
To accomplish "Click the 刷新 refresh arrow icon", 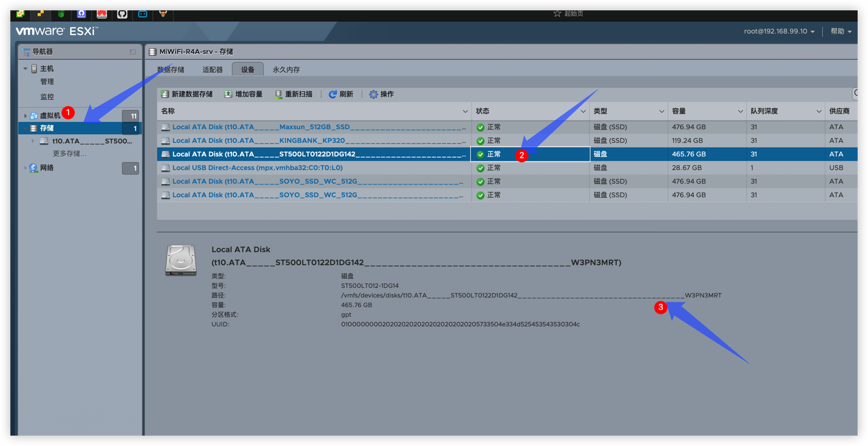I will coord(333,94).
